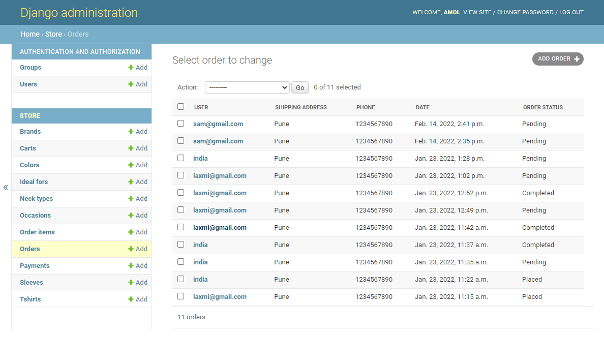Open Brands in the sidebar
This screenshot has width=604, height=364.
coord(31,132)
